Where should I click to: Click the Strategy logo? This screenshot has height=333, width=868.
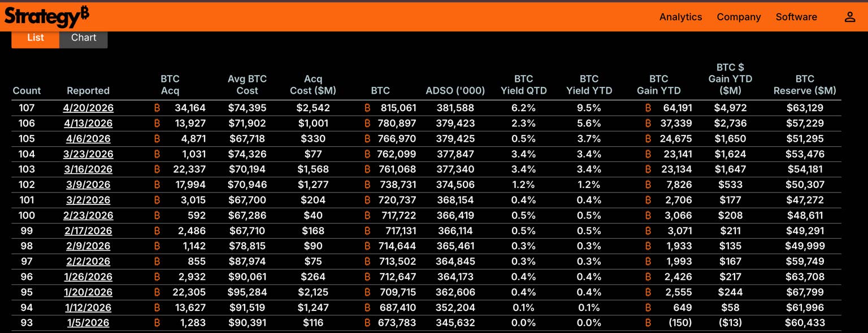46,16
